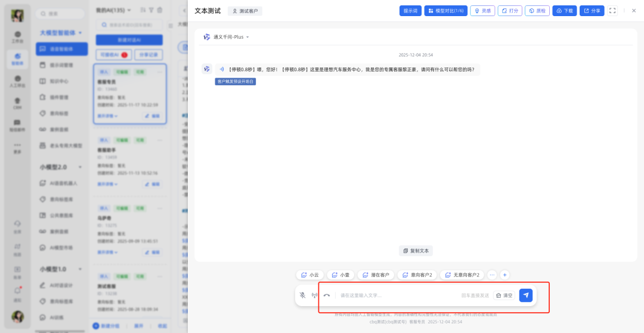Show more personas via ellipsis button
This screenshot has width=644, height=333.
click(x=492, y=275)
